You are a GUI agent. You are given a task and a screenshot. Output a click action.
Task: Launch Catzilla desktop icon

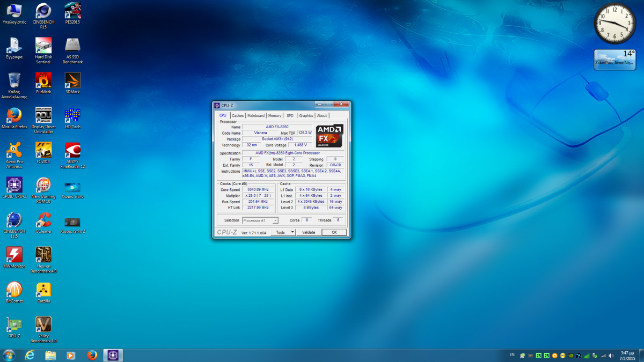click(43, 292)
